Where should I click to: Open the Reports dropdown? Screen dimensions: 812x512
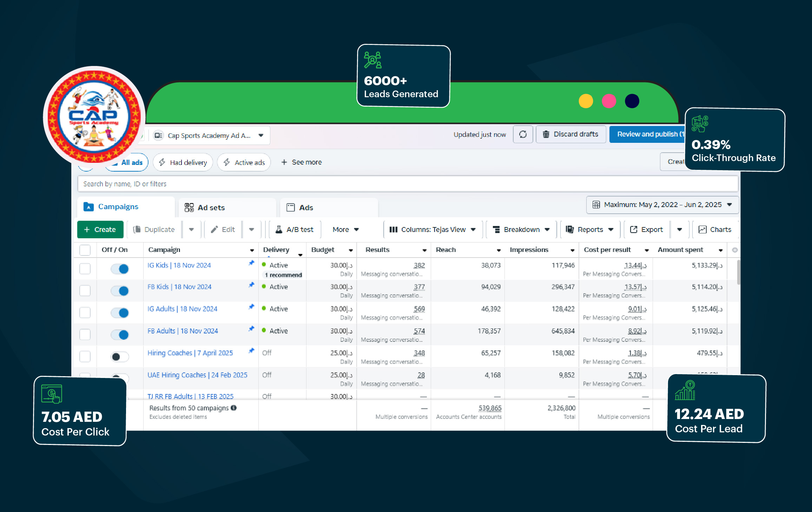pos(590,230)
